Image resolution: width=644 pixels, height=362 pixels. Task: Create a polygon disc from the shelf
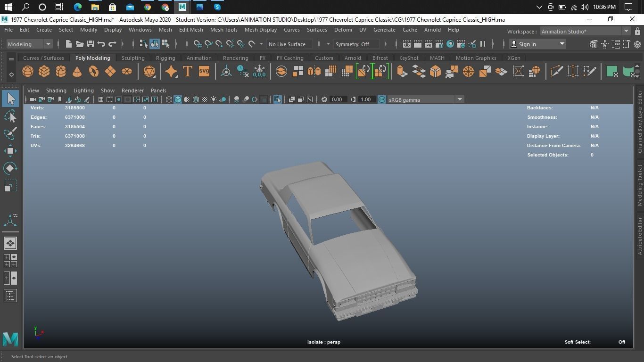pos(127,72)
